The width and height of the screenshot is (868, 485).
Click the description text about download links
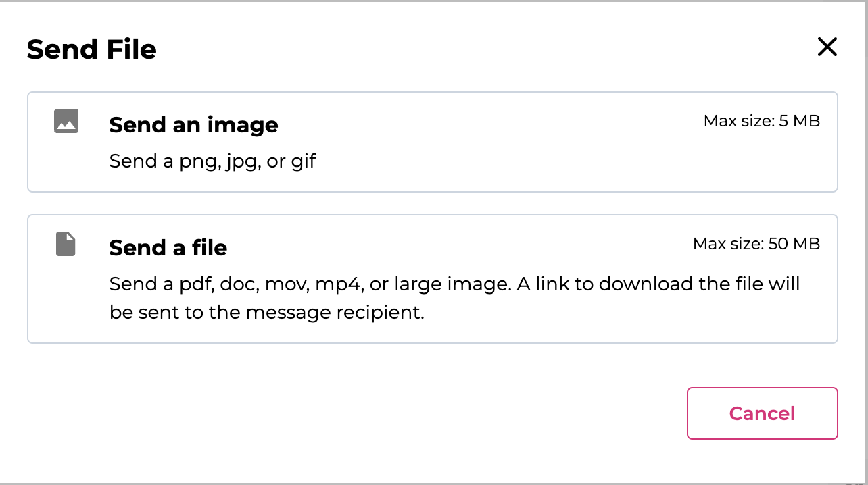tap(453, 297)
